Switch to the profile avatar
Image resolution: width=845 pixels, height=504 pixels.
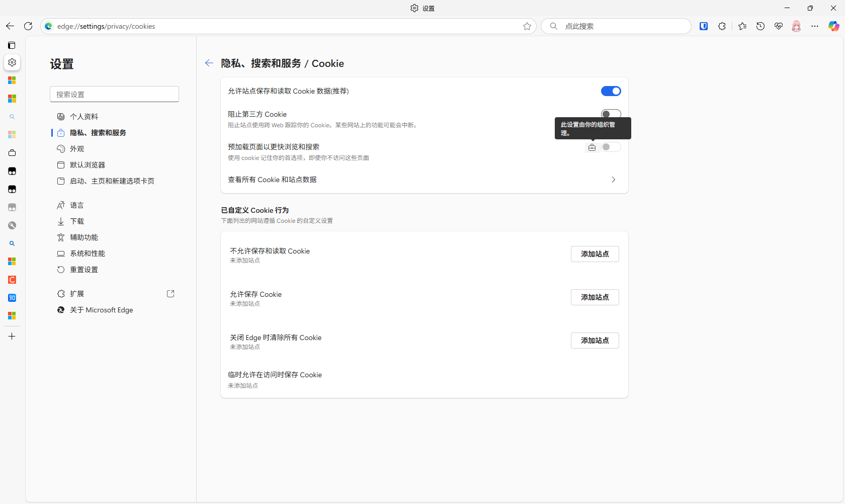point(796,26)
